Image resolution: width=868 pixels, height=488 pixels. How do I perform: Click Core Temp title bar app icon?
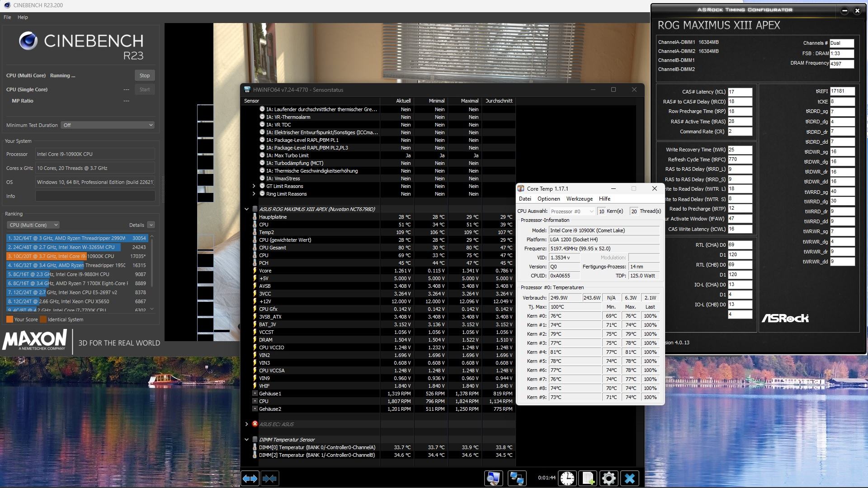point(521,189)
